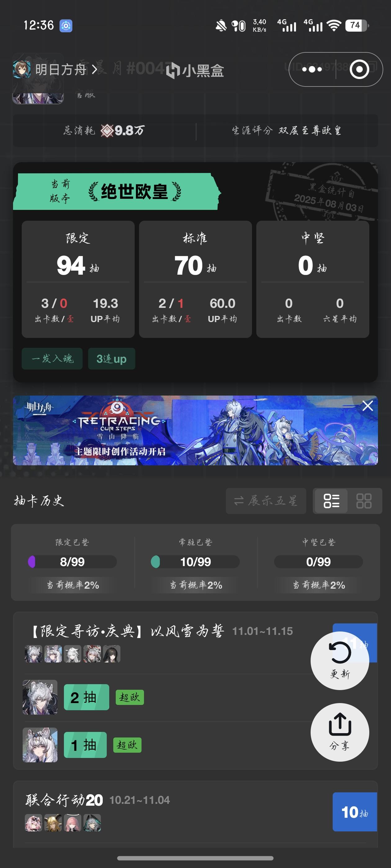391x868 pixels.
Task: Select the 中坚 0抽 stats card
Action: coord(312,279)
